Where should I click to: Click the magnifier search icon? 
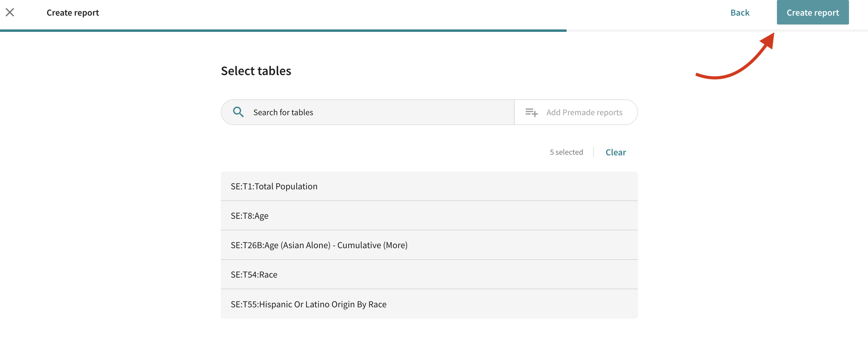pos(238,112)
